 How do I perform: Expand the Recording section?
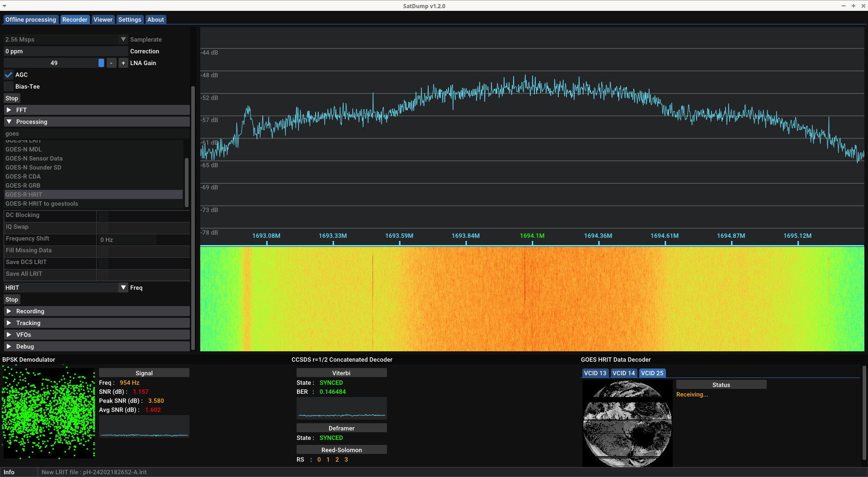pos(97,311)
